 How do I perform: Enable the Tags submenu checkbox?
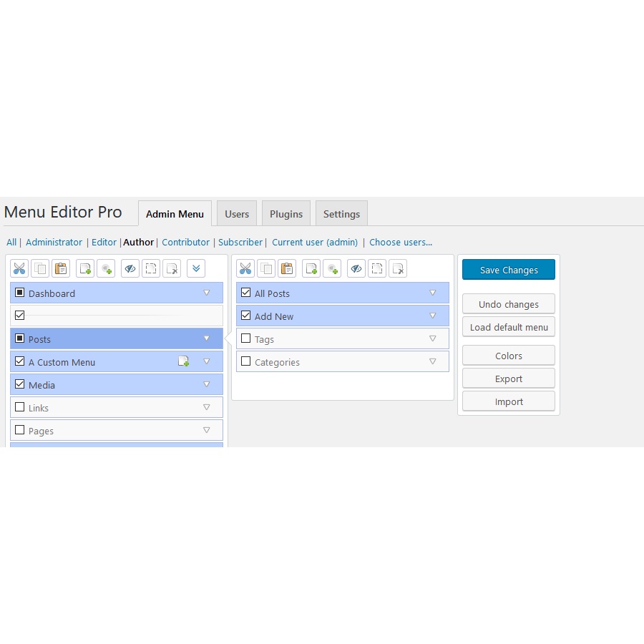tap(245, 338)
